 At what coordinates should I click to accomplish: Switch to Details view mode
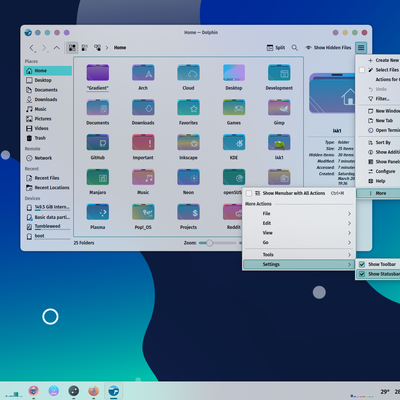coord(97,48)
